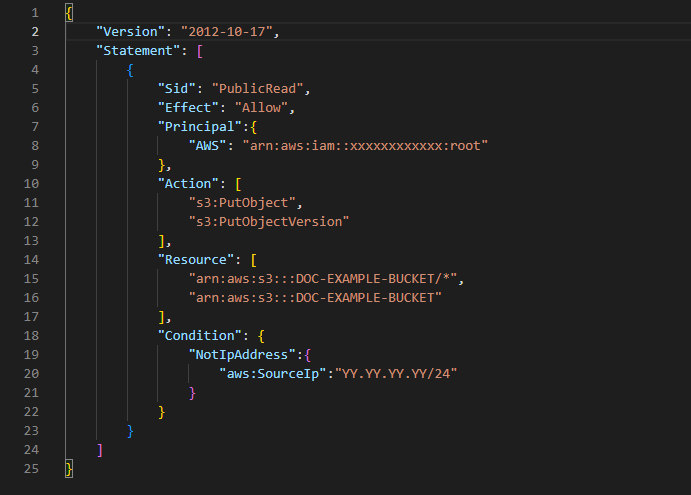This screenshot has width=691, height=495.
Task: Click the opening brace on line 1
Action: 69,13
